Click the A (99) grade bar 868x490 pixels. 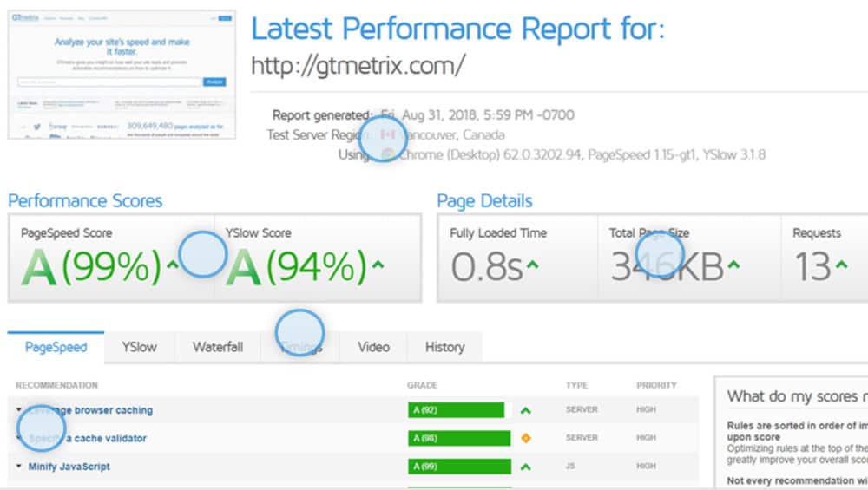[x=459, y=467]
